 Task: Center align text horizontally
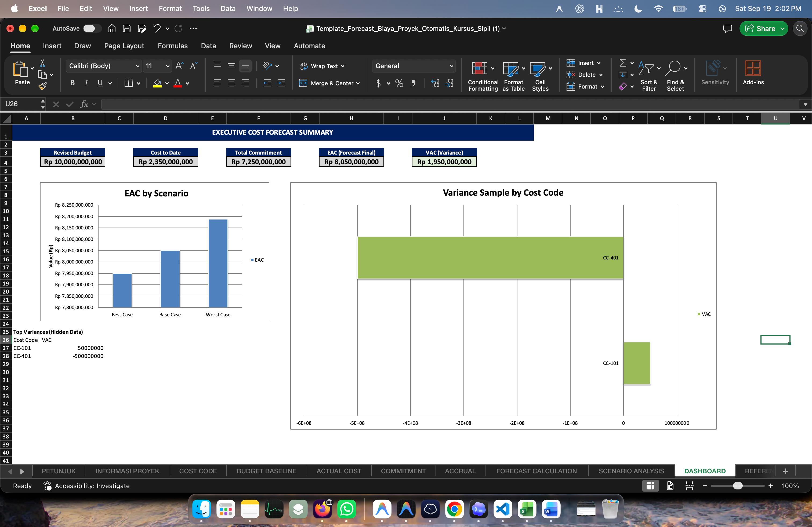point(231,83)
